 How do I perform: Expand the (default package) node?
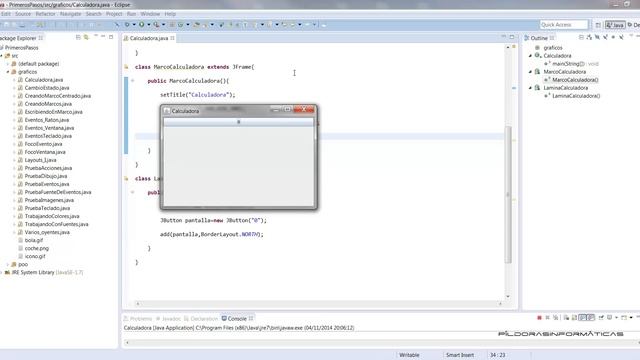click(8, 64)
